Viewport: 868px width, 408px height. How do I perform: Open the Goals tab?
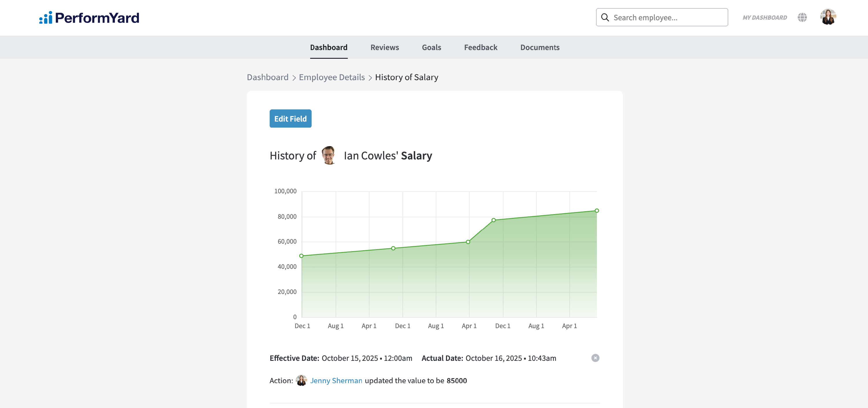tap(431, 47)
